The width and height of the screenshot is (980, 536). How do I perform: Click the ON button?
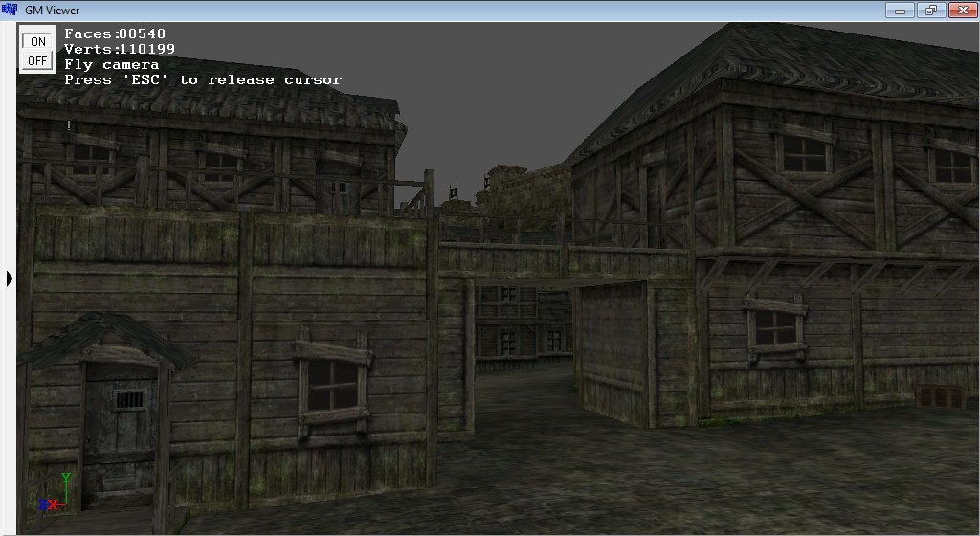click(x=37, y=41)
